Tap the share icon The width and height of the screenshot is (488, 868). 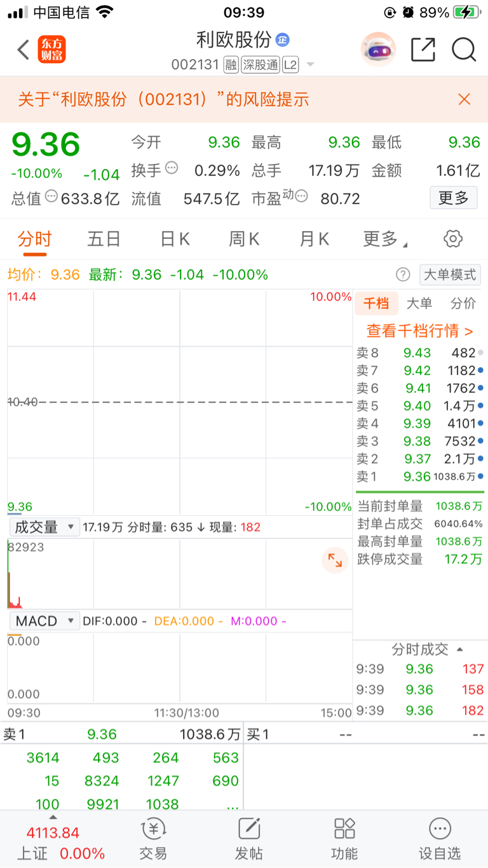423,49
